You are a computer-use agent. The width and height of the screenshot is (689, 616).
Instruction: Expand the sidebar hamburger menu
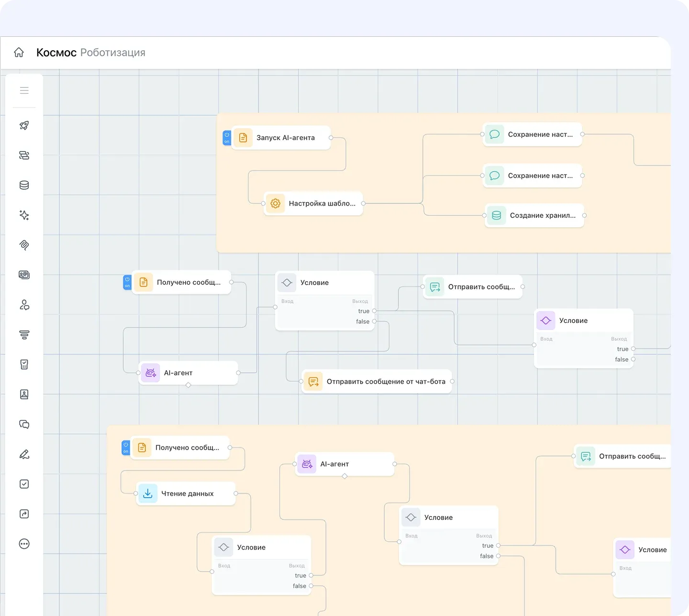click(x=24, y=90)
